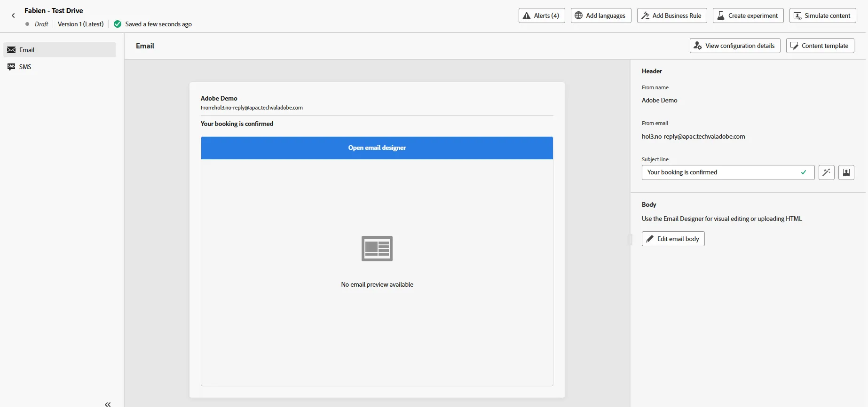
Task: View configuration details
Action: click(x=735, y=46)
